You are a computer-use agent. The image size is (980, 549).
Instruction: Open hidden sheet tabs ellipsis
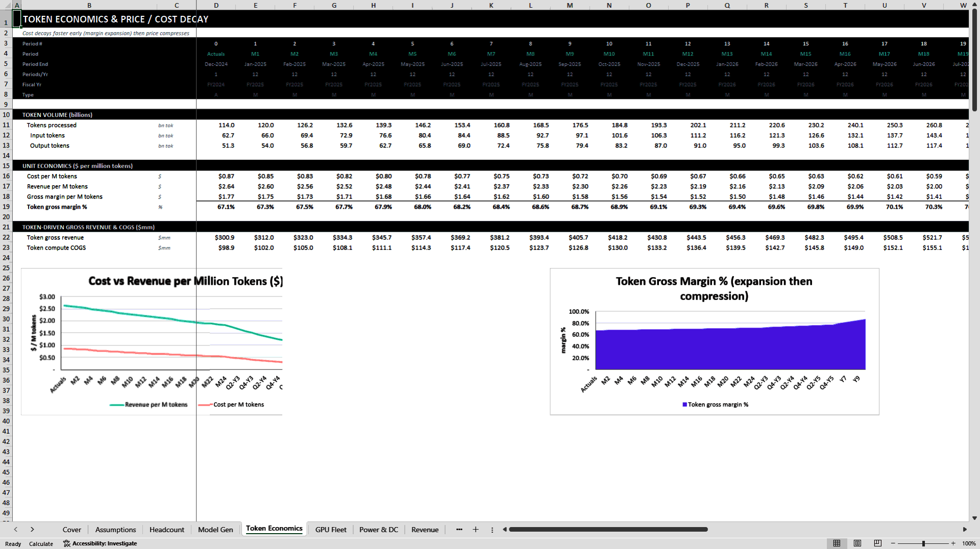coord(459,530)
